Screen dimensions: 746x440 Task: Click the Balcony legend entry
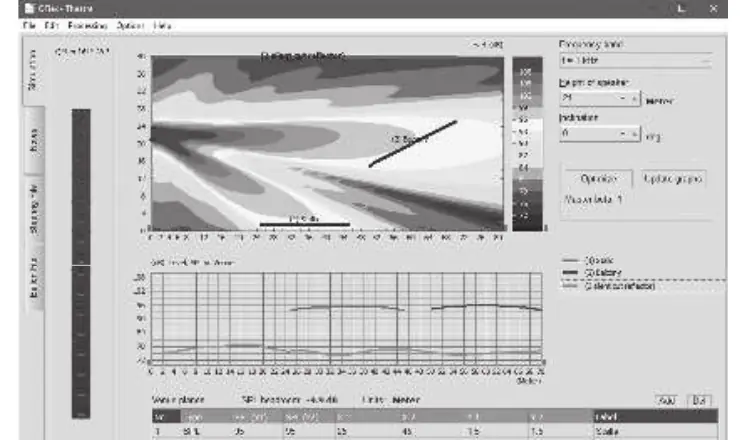tap(592, 273)
